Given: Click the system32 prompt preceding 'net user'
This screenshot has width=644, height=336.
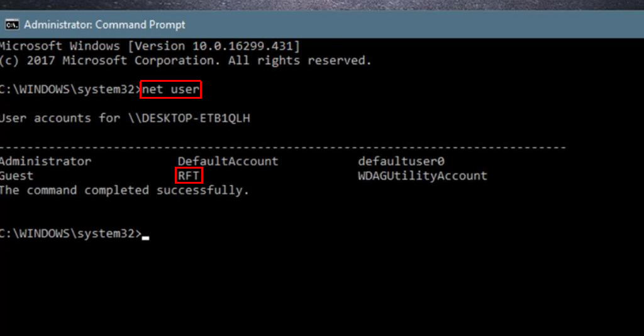Looking at the screenshot, I should [70, 89].
